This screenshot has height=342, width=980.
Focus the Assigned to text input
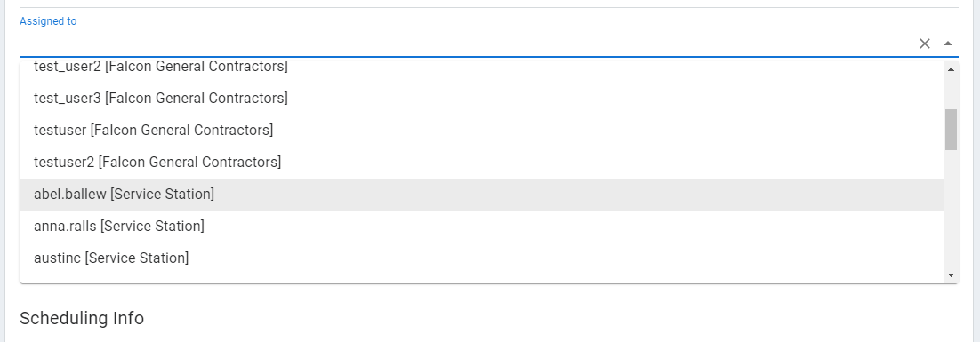466,44
